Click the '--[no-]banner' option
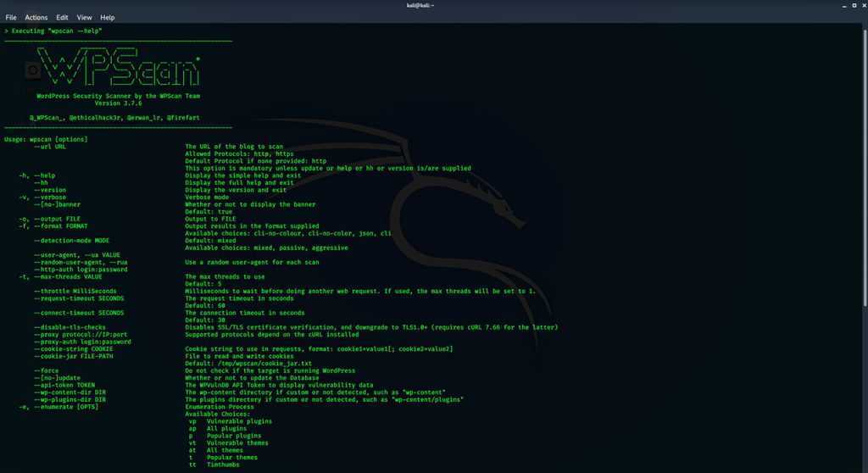 click(x=57, y=203)
